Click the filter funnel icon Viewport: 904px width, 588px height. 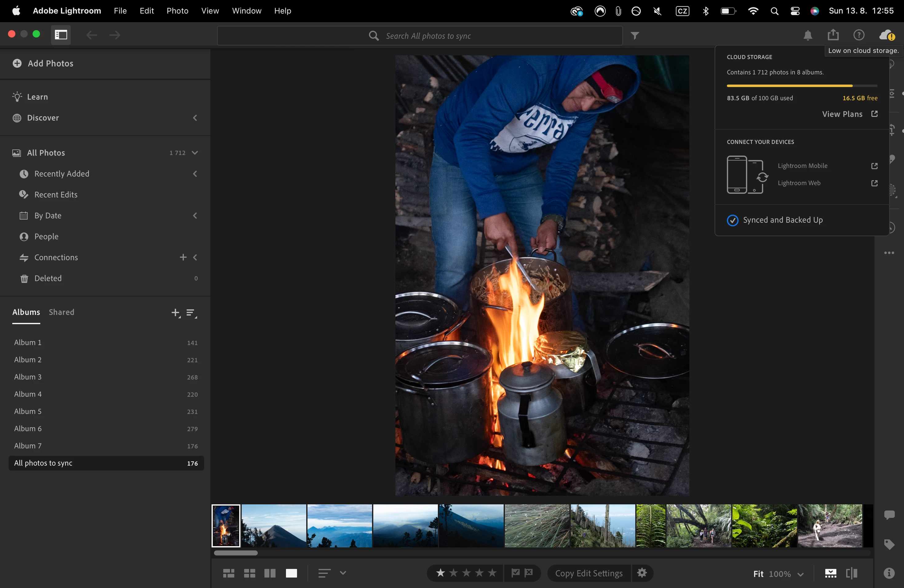(635, 36)
